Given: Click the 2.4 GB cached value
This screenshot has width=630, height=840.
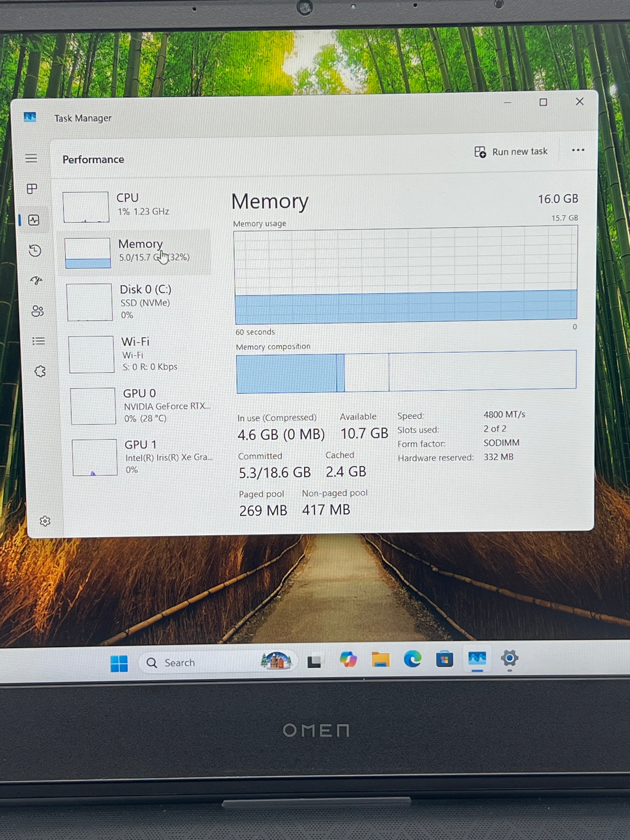Looking at the screenshot, I should pyautogui.click(x=346, y=472).
